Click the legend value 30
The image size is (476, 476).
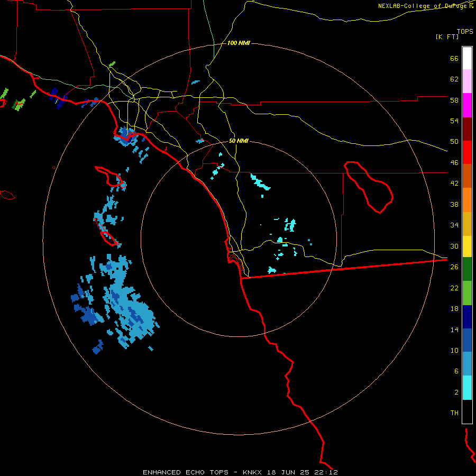[x=454, y=246]
